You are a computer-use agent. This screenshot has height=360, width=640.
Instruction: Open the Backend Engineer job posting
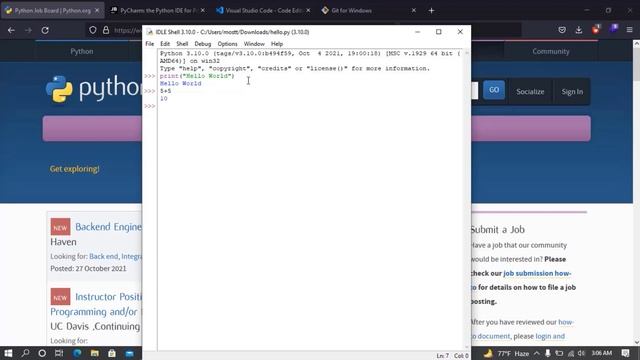pos(108,227)
